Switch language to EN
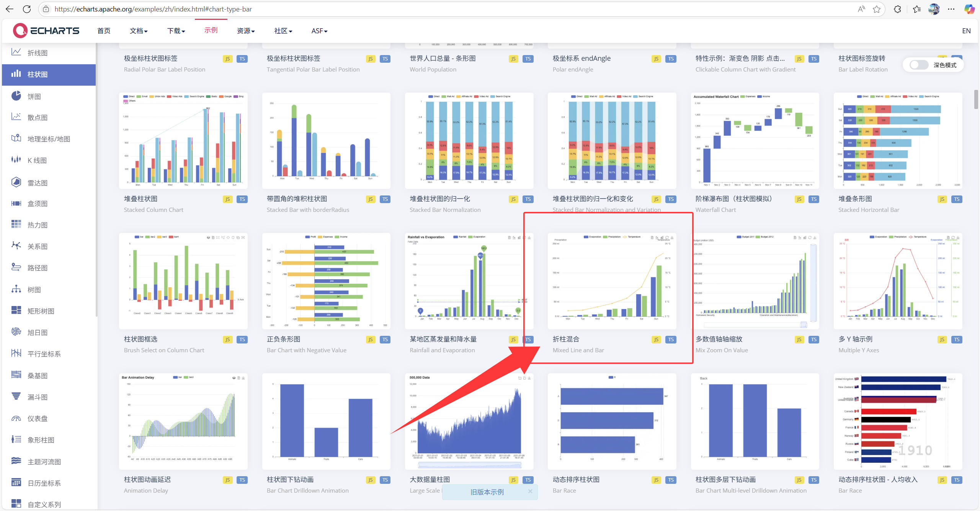 (966, 31)
